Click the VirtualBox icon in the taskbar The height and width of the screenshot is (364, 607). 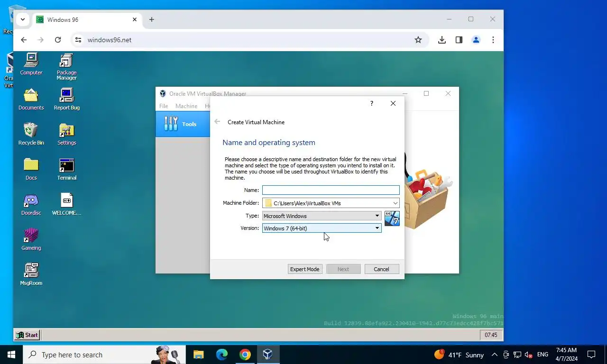[x=267, y=355]
